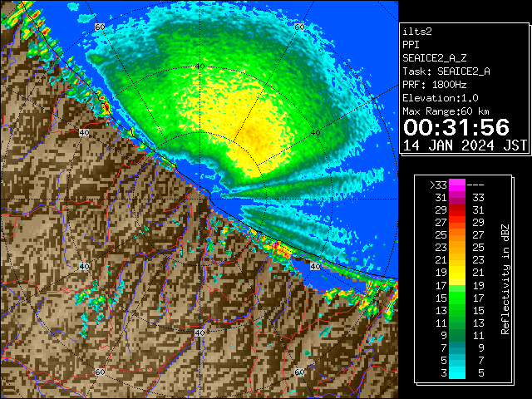Click the bright green 17–19 dBZ legend swatch
Image resolution: width=532 pixels, height=399 pixels.
pos(457,285)
